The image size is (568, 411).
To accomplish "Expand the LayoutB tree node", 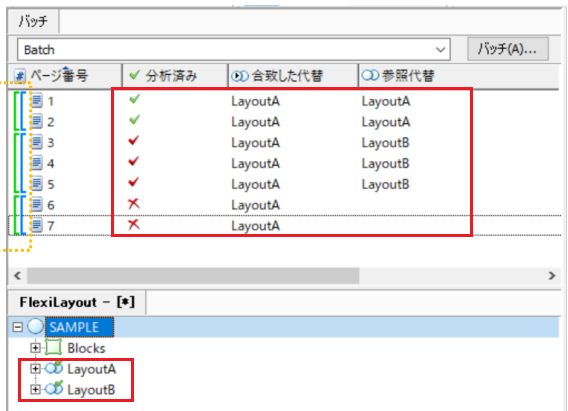I will tap(35, 389).
